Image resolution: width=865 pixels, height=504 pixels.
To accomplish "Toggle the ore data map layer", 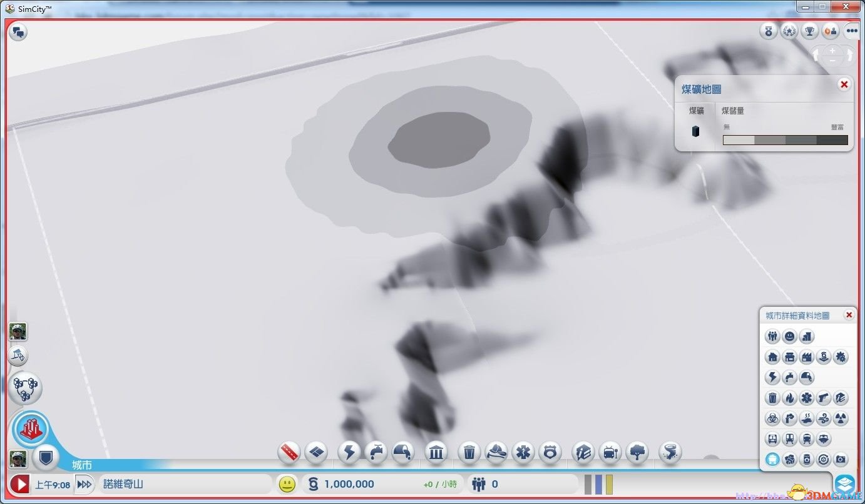I will (x=790, y=460).
